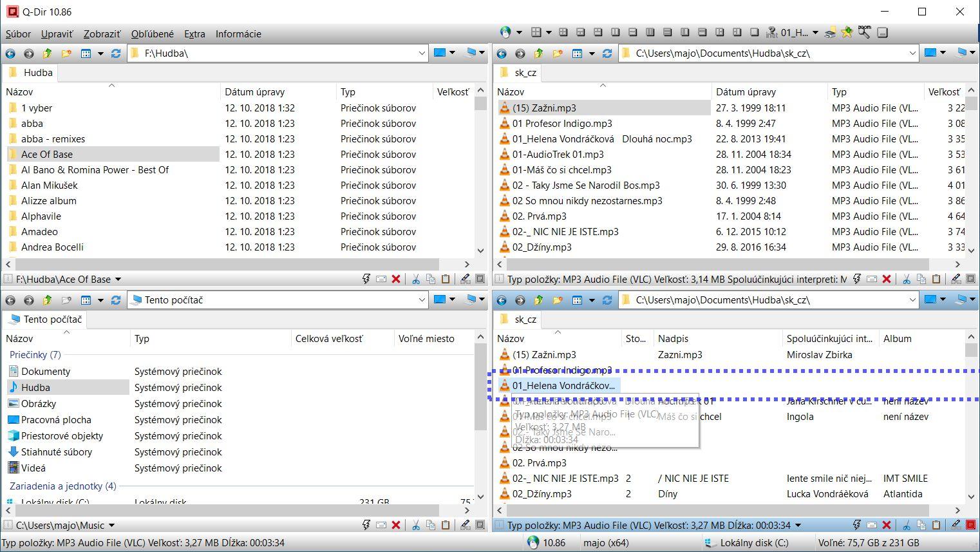980x552 pixels.
Task: Click delete X in top-right pane status bar
Action: click(887, 279)
